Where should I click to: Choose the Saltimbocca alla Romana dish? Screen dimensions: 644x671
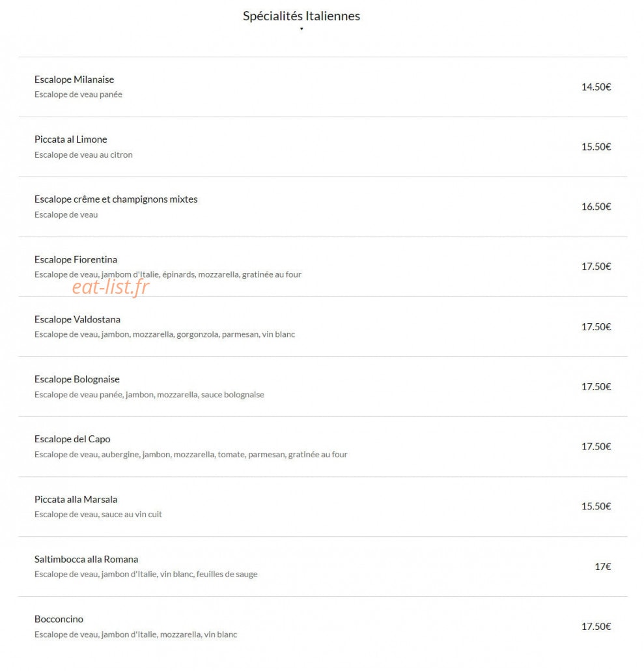[323, 567]
